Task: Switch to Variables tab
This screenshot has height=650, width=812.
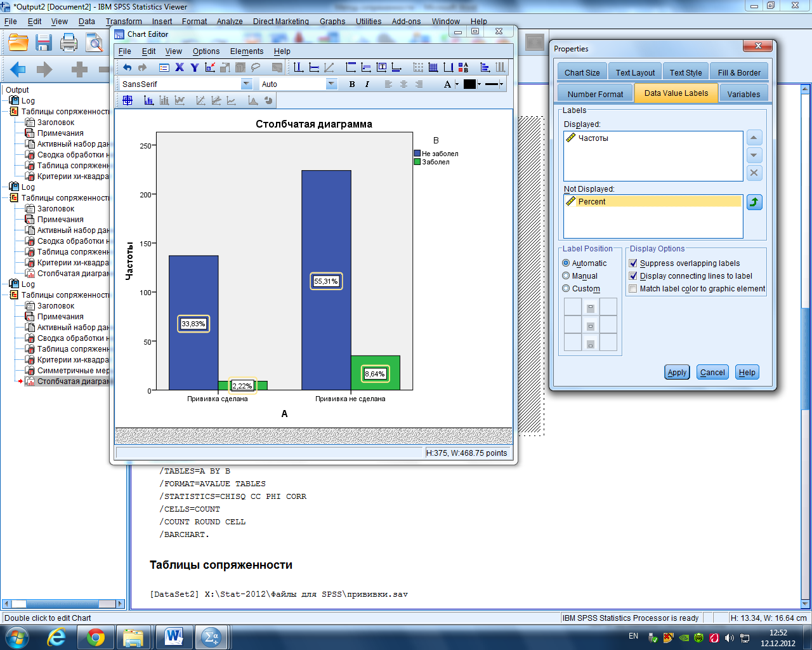Action: tap(743, 94)
